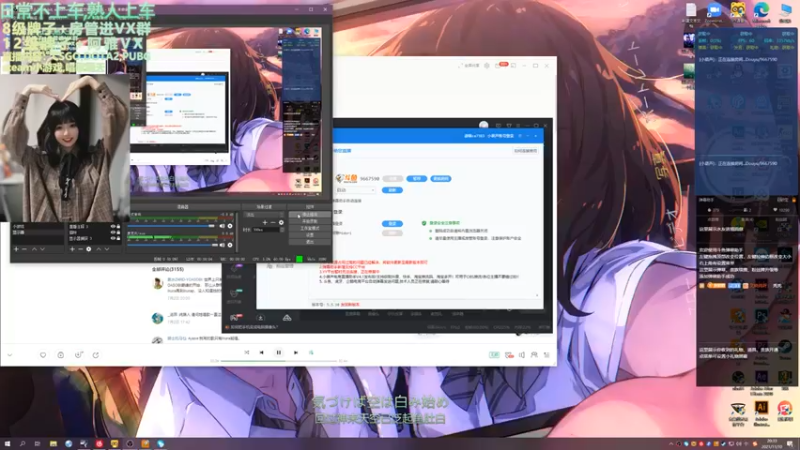
Task: Toggle visibility of second OBS source
Action: pyautogui.click(x=113, y=232)
